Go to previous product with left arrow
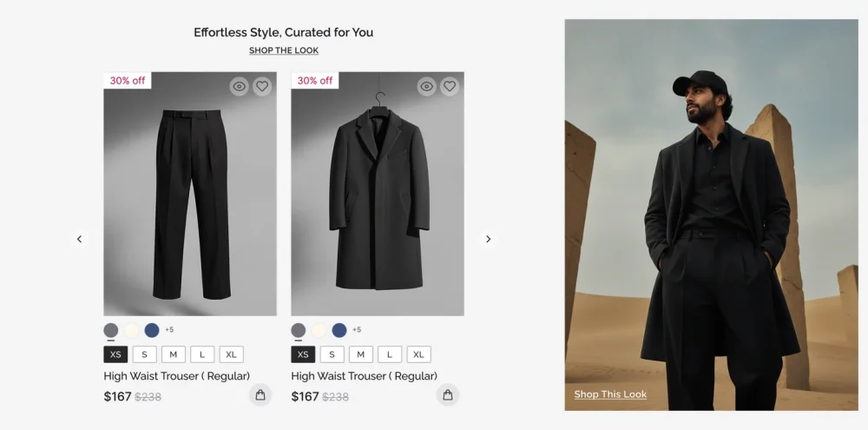This screenshot has width=868, height=430. [79, 239]
